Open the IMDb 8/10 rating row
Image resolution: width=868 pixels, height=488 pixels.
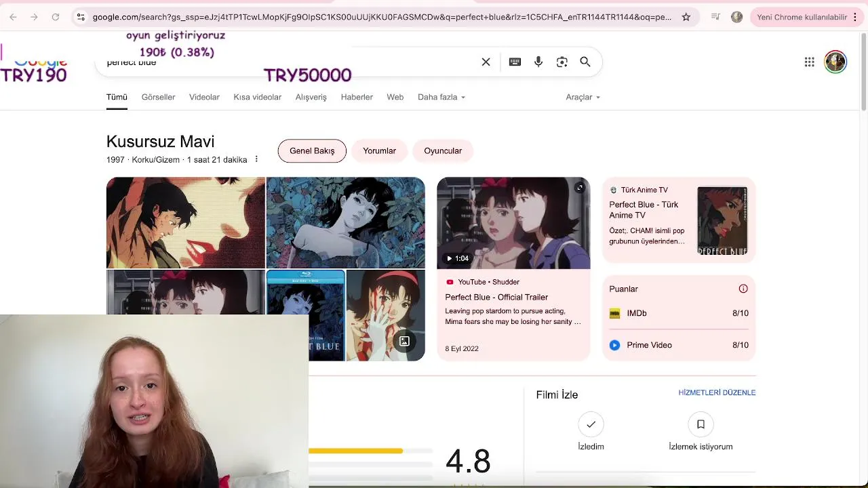[x=679, y=313]
